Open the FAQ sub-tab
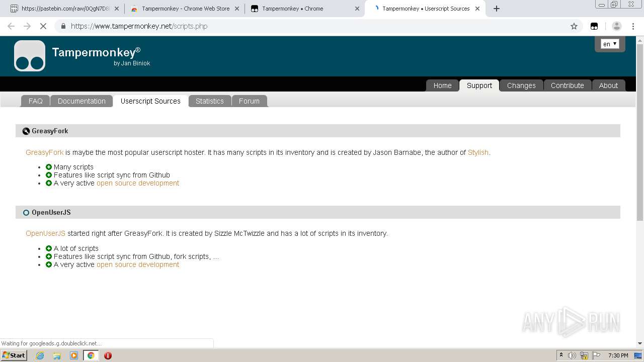 point(35,101)
